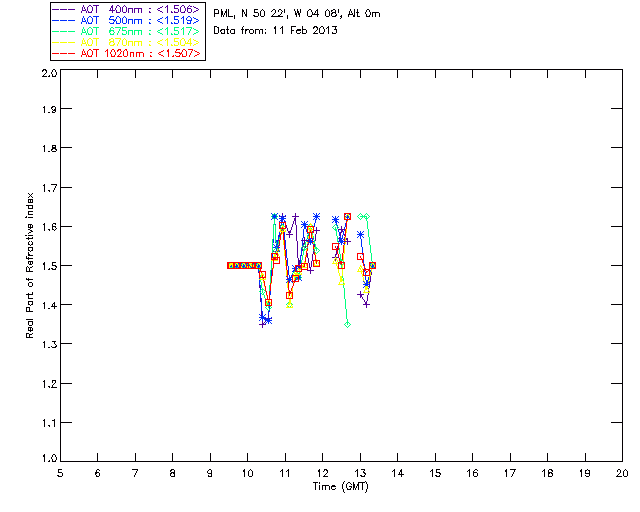This screenshot has width=640, height=512.
Task: Click the y-axis label 1.9
Action: click(49, 109)
